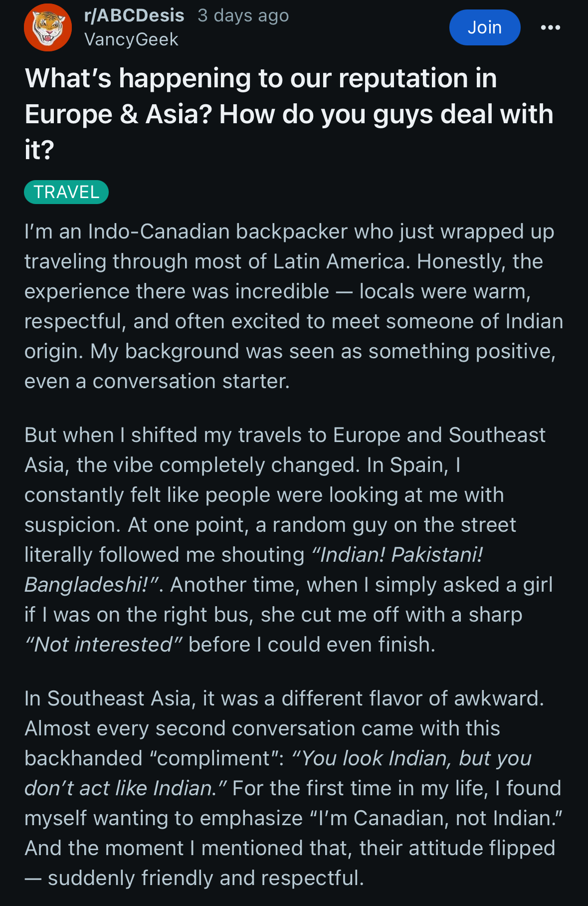Select the green TRAVEL flair tag
Screen dimensions: 588x906
66,192
